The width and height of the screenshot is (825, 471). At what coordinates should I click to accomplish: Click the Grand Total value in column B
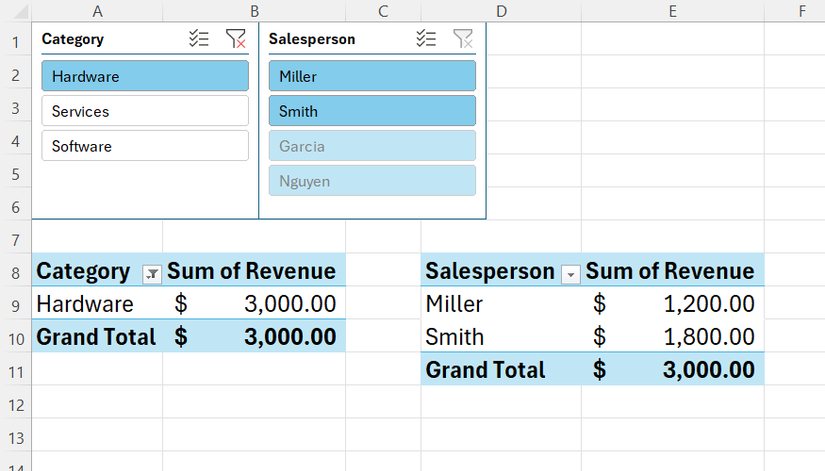(x=254, y=337)
